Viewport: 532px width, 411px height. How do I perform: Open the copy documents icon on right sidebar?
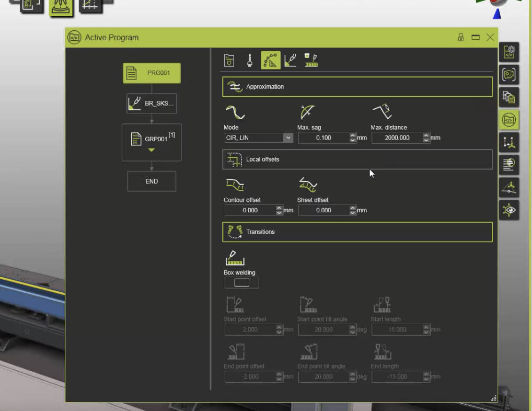tap(508, 97)
